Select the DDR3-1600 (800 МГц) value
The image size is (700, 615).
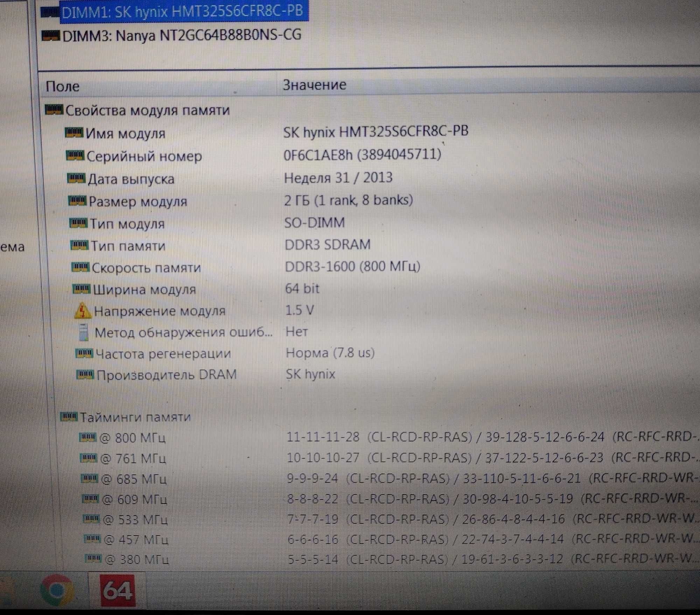click(353, 267)
